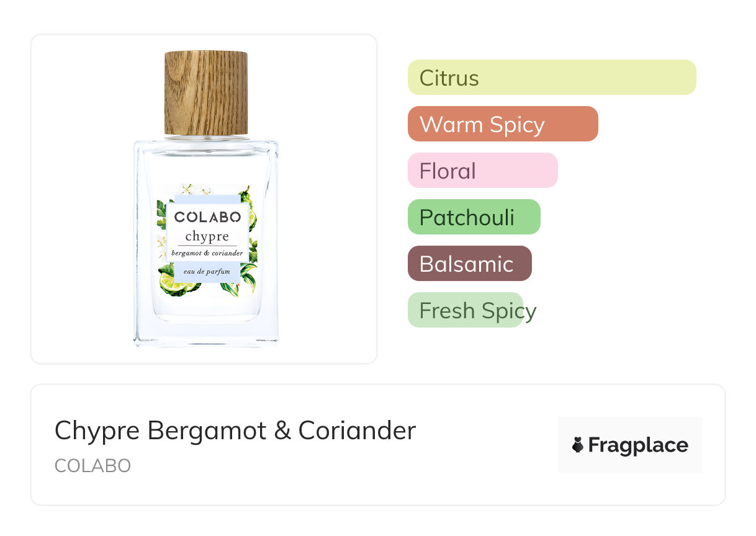
Task: Pick the green Patchouli accord bar
Action: (474, 217)
